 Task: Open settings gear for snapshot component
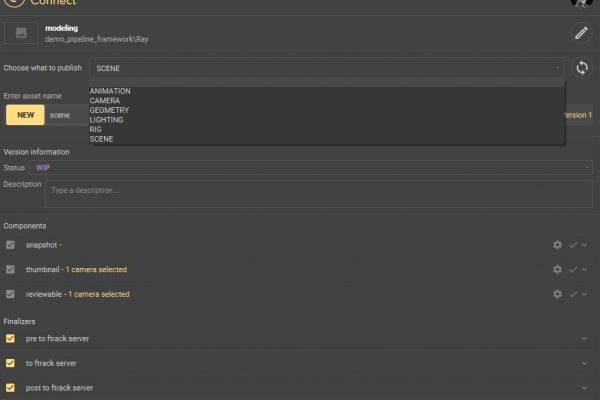click(557, 244)
